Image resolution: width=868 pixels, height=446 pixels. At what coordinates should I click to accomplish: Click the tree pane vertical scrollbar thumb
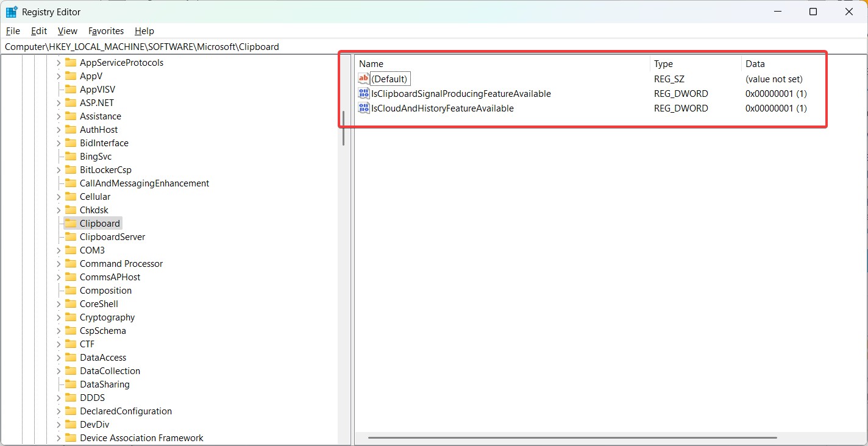(344, 128)
